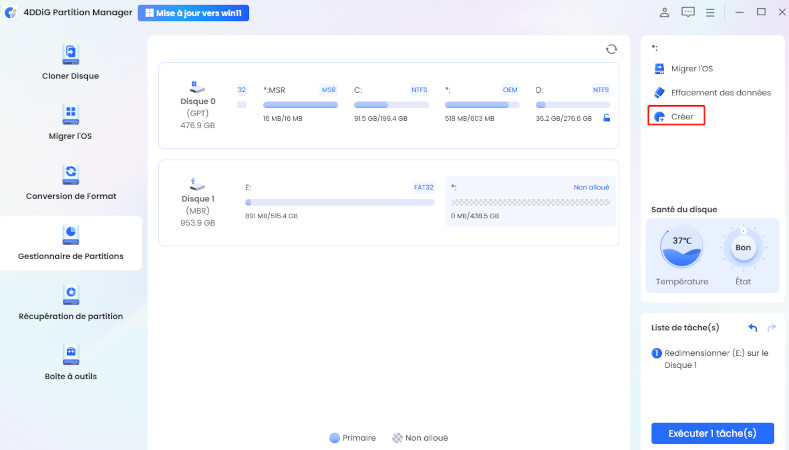
Task: Click the 953.9 GB size of Disque 1
Action: click(x=198, y=223)
